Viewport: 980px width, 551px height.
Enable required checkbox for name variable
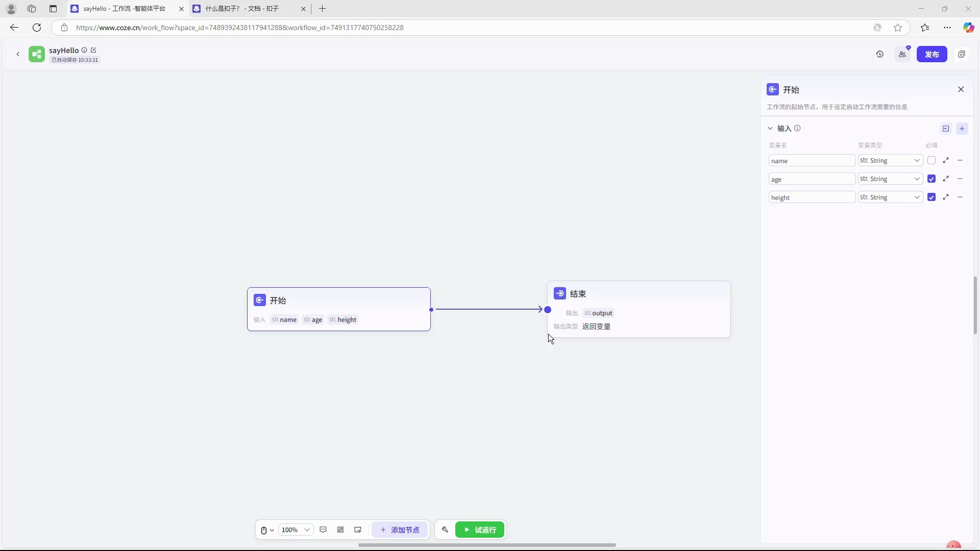tap(932, 161)
